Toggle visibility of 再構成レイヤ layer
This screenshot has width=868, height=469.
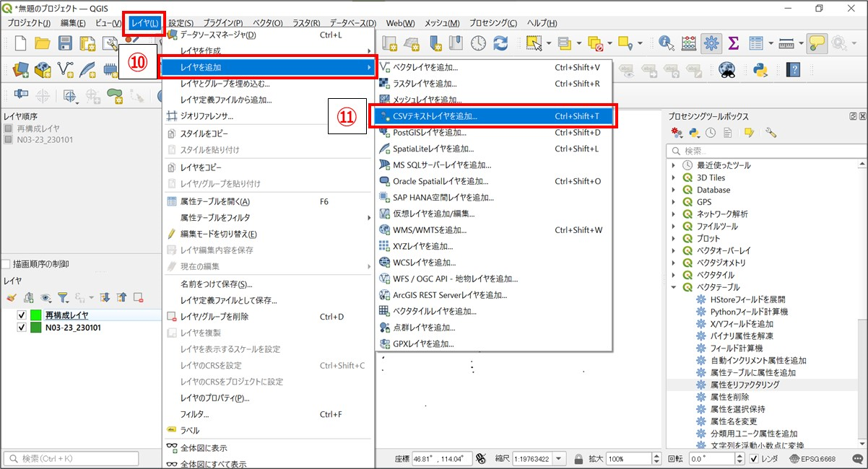point(22,315)
